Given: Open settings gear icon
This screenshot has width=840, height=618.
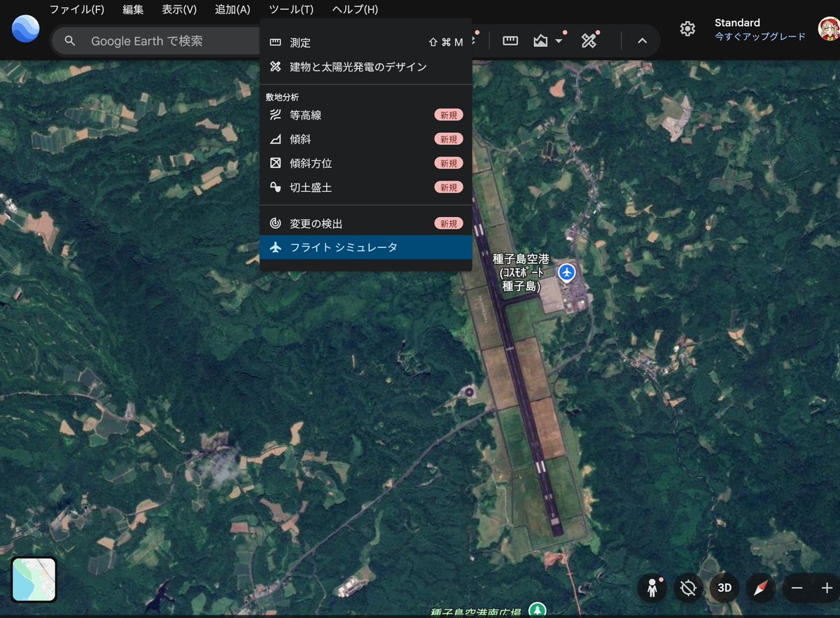Looking at the screenshot, I should tap(687, 29).
